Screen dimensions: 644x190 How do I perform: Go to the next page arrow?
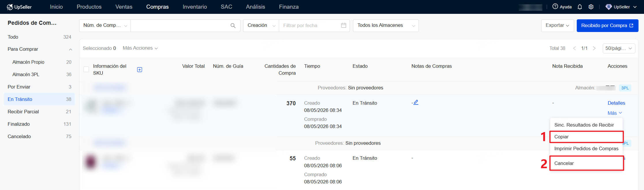[x=594, y=48]
